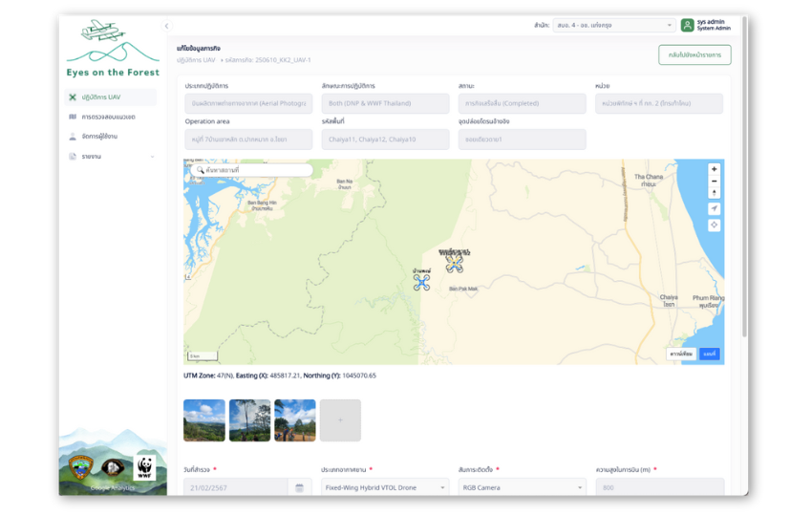This screenshot has width=812, height=516.
Task: Expand the reports submenu chevron in sidebar
Action: (x=152, y=157)
